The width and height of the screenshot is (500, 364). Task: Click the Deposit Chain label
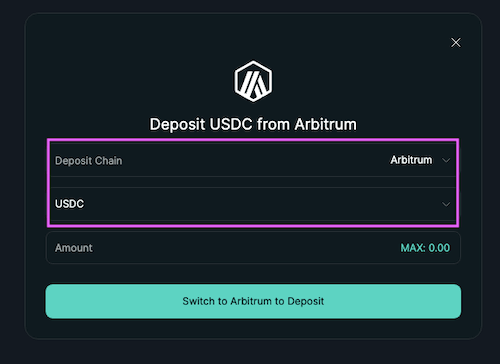(x=89, y=161)
